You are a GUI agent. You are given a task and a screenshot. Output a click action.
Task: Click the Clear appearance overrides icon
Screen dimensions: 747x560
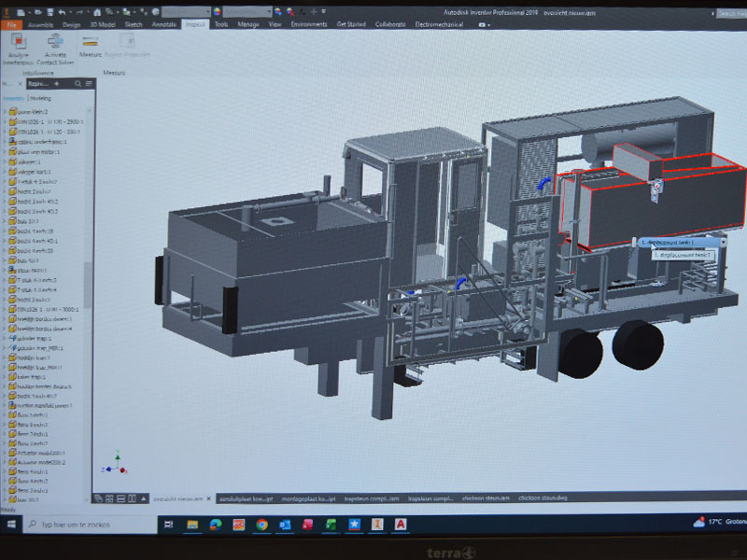[x=289, y=11]
